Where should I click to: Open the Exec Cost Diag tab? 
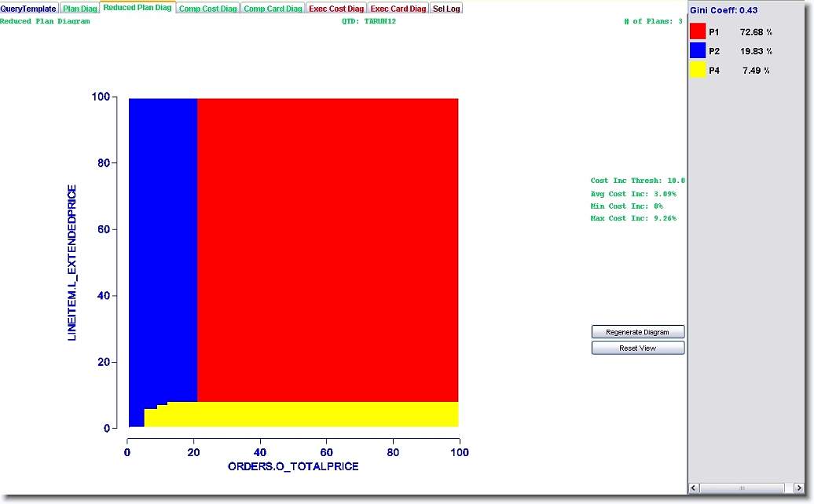(336, 9)
